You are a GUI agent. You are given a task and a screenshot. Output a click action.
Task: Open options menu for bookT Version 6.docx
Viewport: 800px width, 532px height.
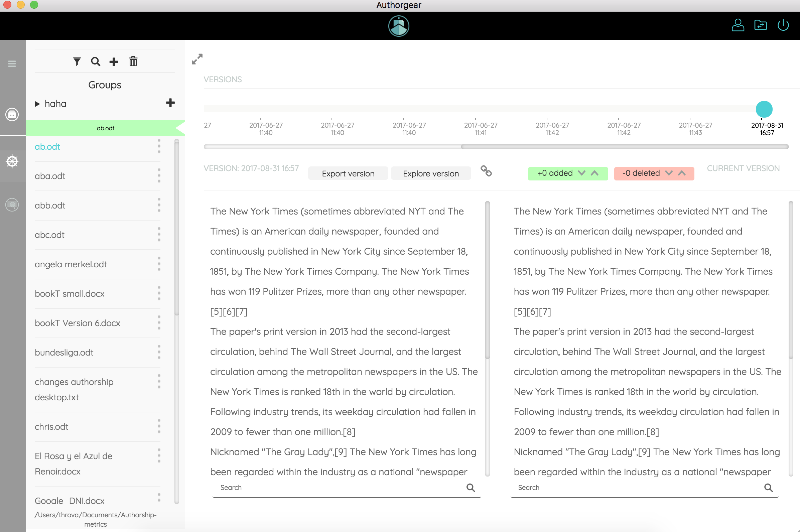[x=159, y=323]
